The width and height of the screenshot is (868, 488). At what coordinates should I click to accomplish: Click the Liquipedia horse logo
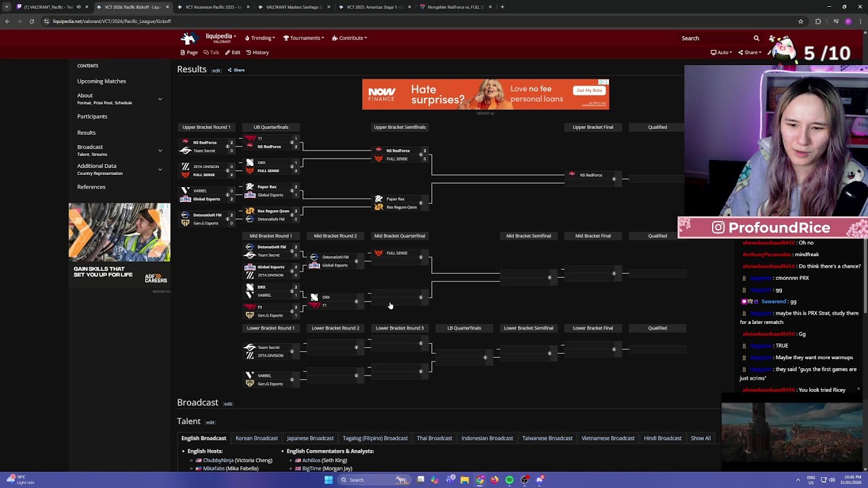(x=189, y=38)
